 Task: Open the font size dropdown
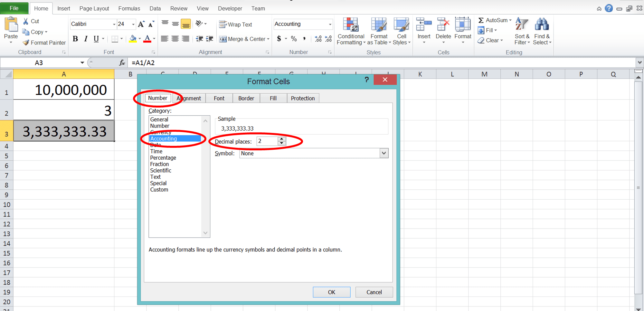[x=132, y=24]
